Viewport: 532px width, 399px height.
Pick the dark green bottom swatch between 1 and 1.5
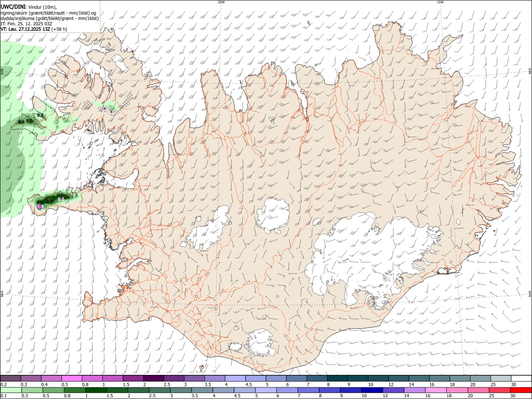(96, 390)
